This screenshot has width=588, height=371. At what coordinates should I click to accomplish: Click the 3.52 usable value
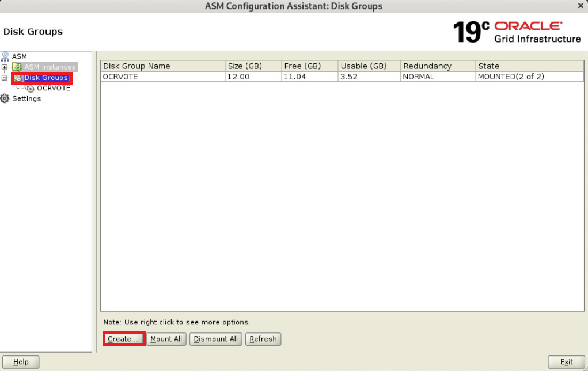369,77
